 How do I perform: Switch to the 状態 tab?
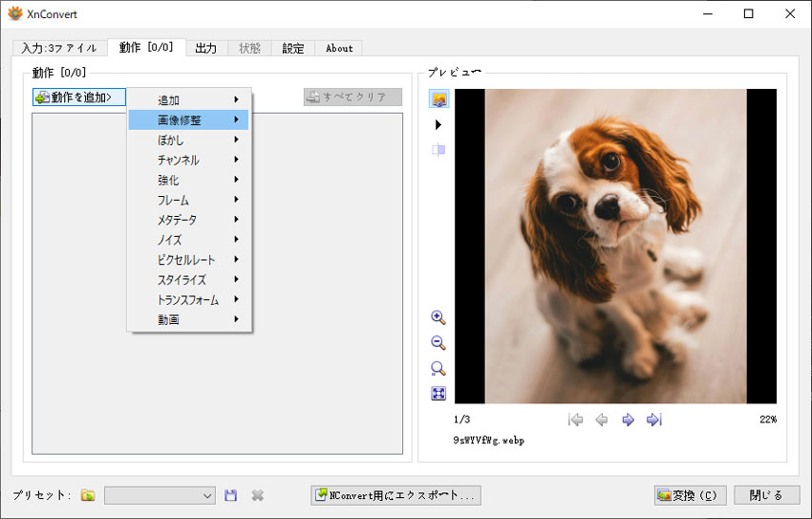(x=249, y=48)
